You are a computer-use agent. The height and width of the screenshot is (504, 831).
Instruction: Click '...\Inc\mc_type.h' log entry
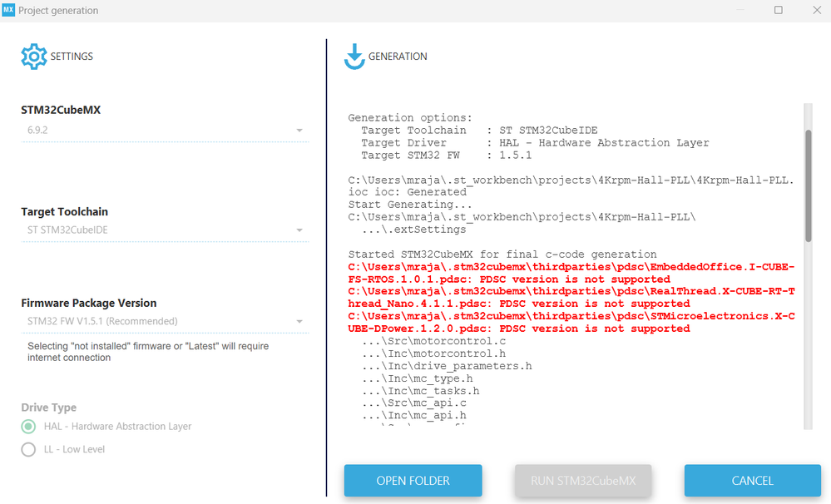[x=418, y=378]
